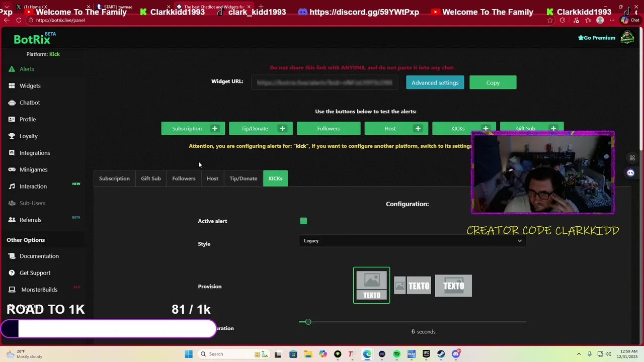Reload the page with browser refresh
The image size is (644, 362).
19,20
